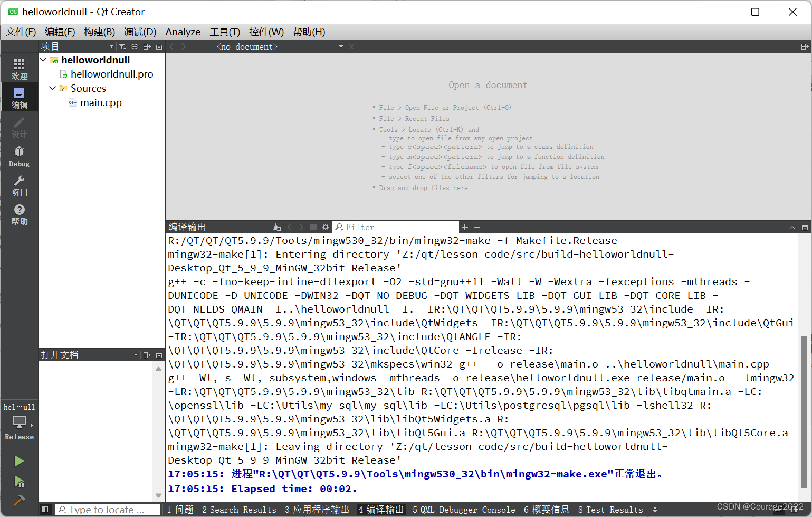The image size is (812, 517).
Task: Toggle the 4 编译输出 pane
Action: pyautogui.click(x=380, y=510)
